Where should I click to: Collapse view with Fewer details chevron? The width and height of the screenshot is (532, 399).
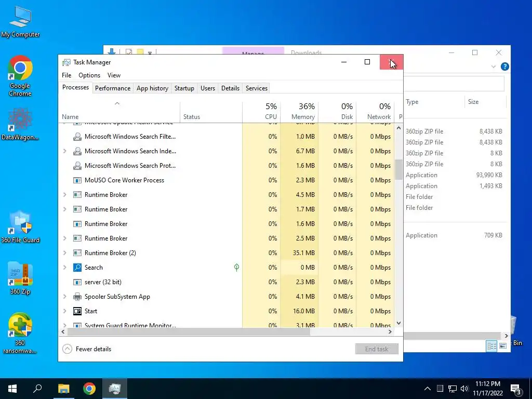click(67, 349)
